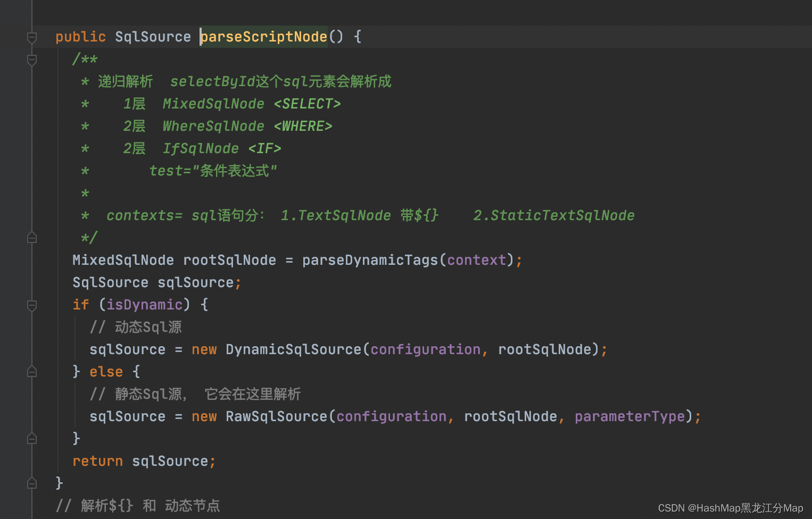Screen dimensions: 812x519
Task: Click 1.TextSqlNode in the contexts comment
Action: 336,215
